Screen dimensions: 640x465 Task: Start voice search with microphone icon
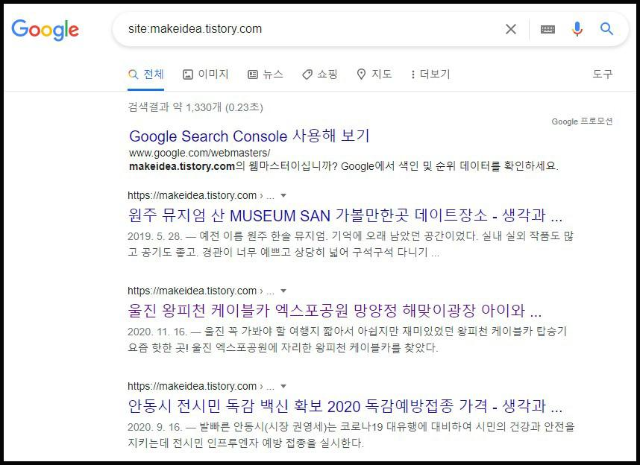click(x=577, y=29)
